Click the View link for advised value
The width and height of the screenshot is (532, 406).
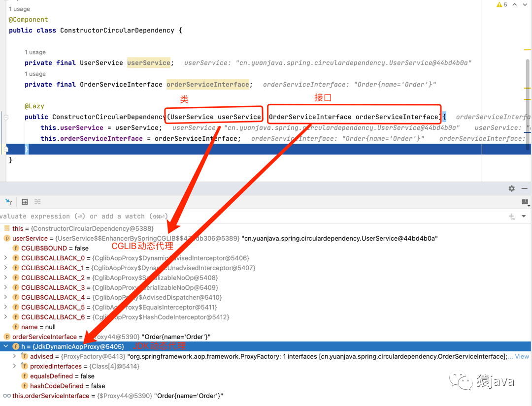[522, 356]
